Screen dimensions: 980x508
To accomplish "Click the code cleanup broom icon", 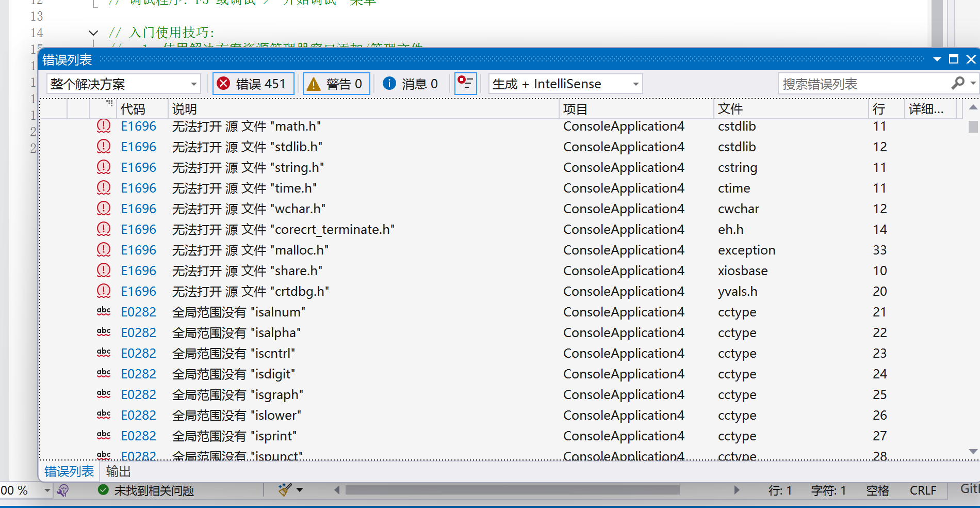I will (x=285, y=489).
